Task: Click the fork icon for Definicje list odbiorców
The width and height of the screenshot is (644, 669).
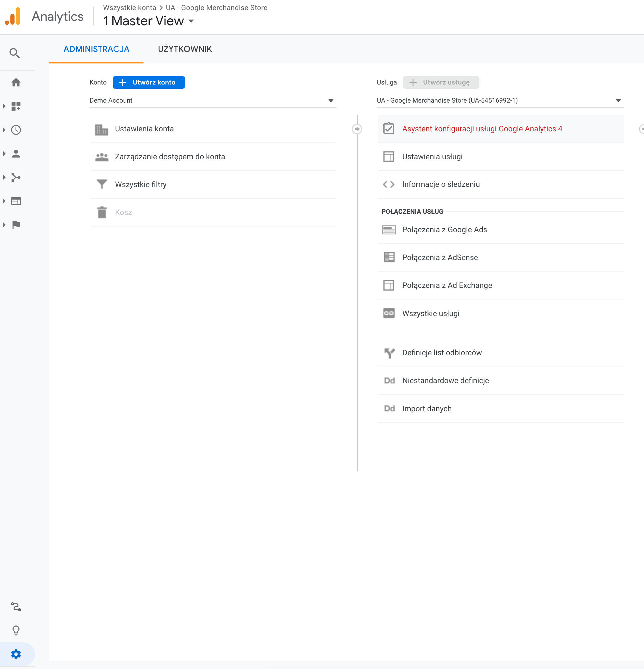Action: point(389,353)
